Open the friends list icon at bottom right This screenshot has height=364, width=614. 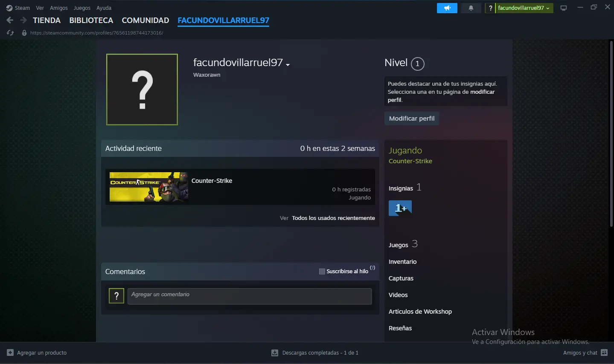pos(604,352)
